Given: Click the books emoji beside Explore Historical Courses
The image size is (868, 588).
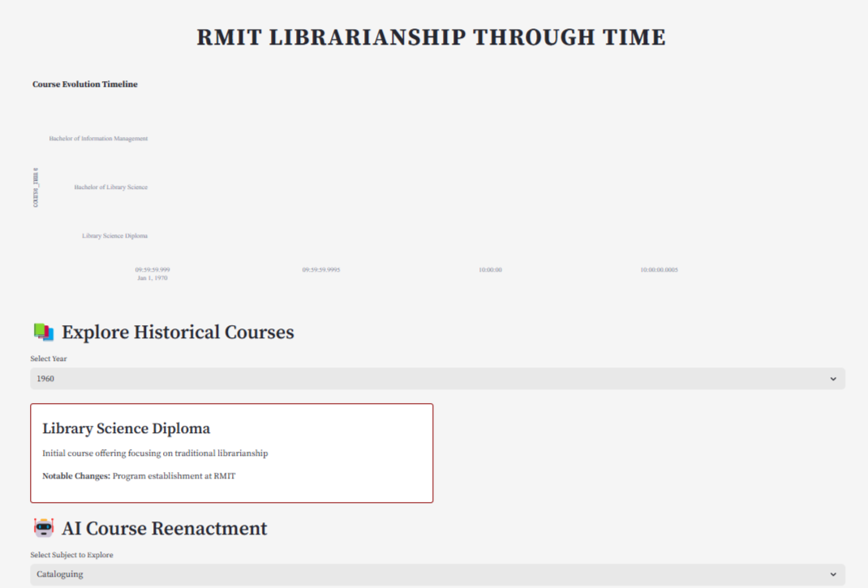Looking at the screenshot, I should pos(44,332).
